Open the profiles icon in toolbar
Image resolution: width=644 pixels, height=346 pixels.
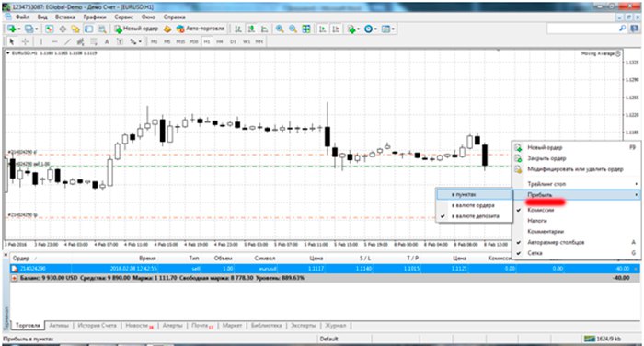[x=29, y=29]
